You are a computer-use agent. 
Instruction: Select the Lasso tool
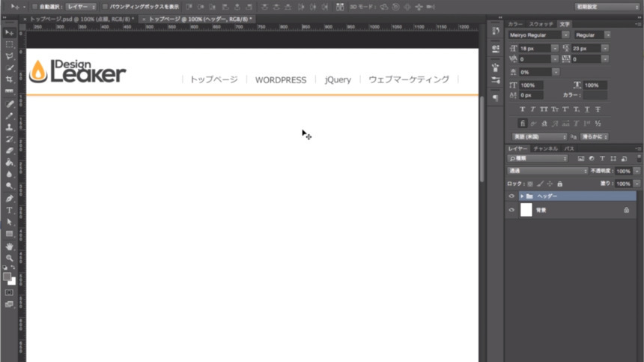click(9, 56)
